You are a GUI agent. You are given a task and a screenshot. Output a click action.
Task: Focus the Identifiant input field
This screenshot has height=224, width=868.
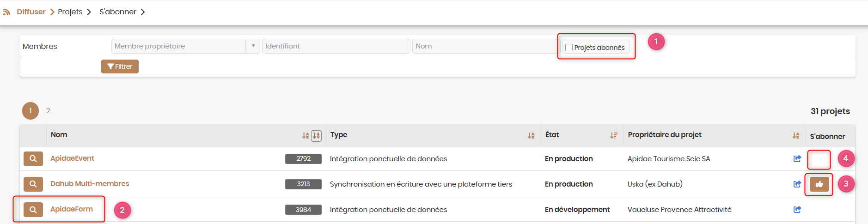coord(336,46)
